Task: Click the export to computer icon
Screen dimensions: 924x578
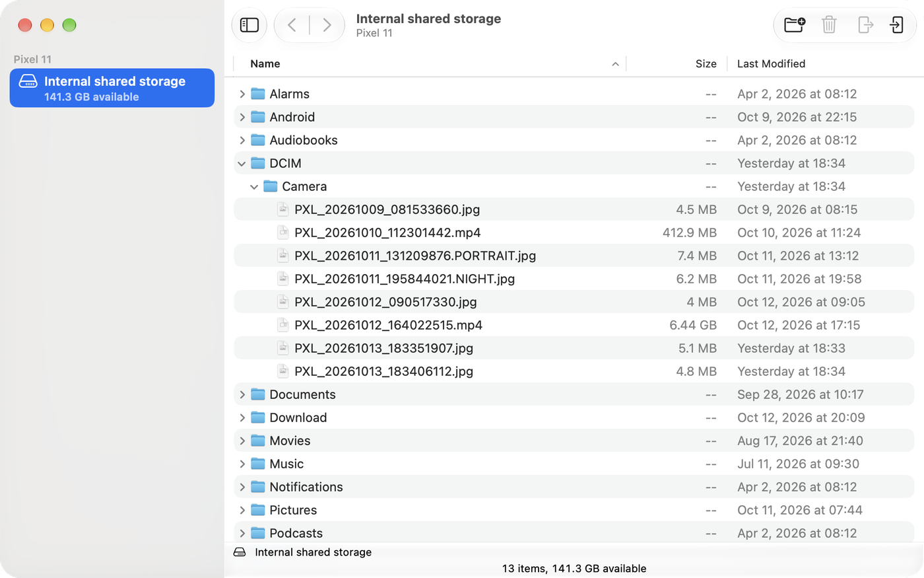Action: (x=865, y=25)
